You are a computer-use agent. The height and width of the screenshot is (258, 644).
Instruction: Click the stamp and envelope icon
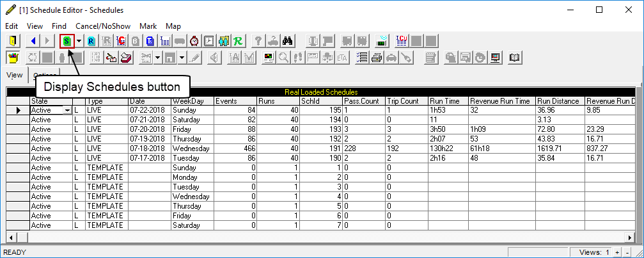click(111, 58)
